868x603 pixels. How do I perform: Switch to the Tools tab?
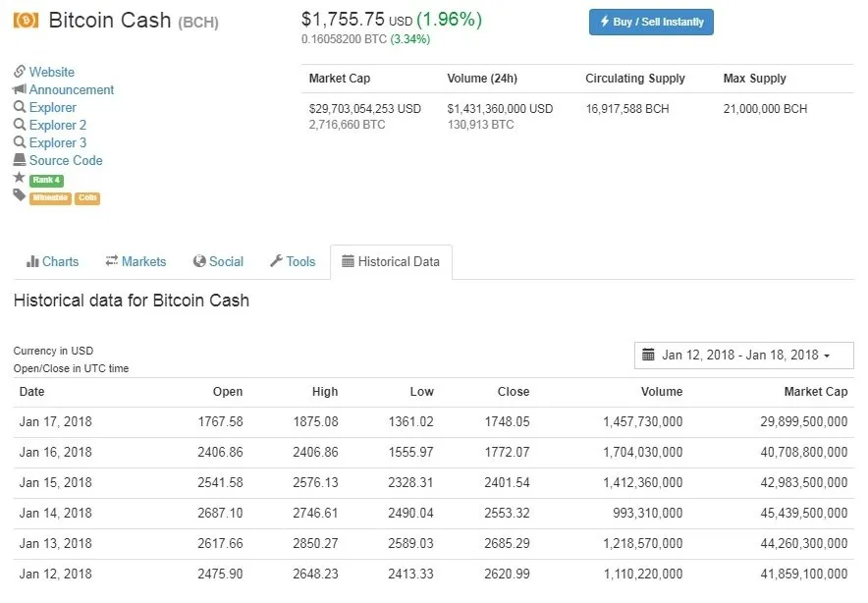[293, 261]
